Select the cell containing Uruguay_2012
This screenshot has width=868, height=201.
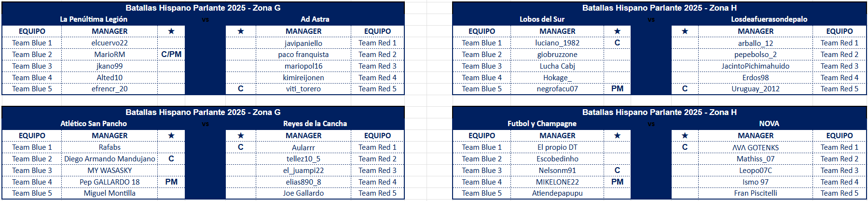[755, 89]
